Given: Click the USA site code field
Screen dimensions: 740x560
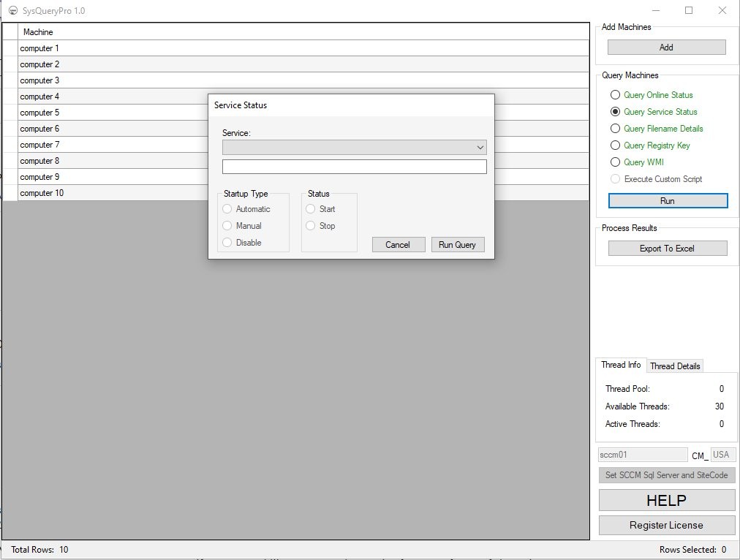Looking at the screenshot, I should click(x=723, y=455).
